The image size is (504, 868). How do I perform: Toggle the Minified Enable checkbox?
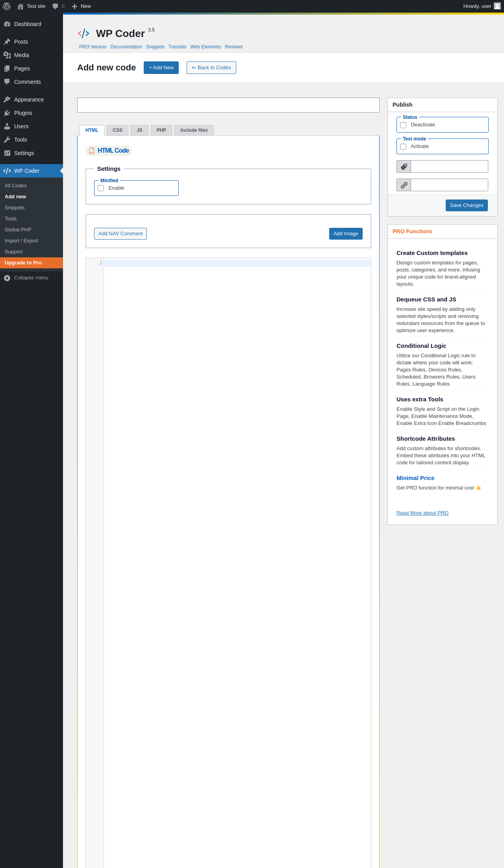tap(101, 188)
